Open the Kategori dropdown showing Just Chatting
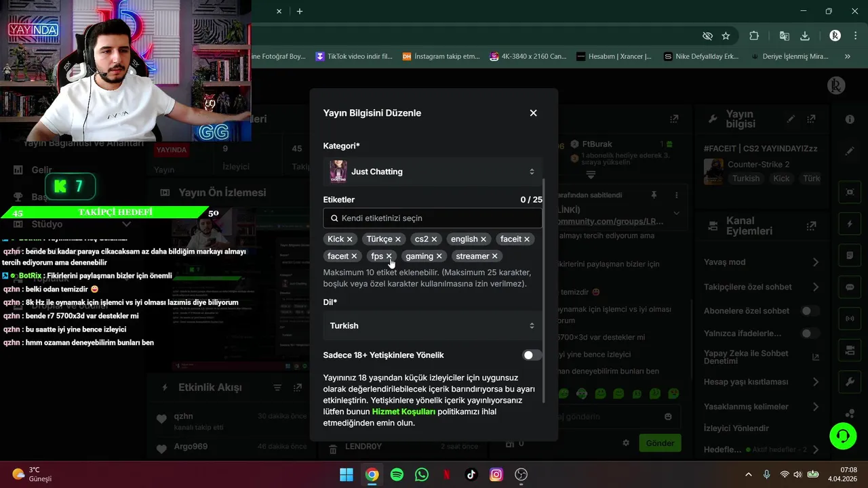 (433, 171)
